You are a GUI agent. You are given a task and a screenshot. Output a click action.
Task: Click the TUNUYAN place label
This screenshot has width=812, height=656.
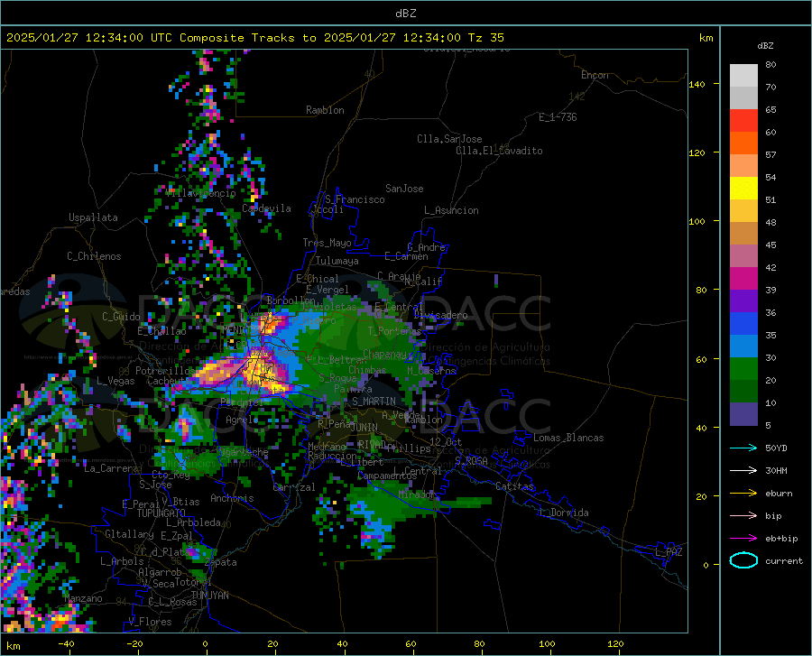click(x=209, y=596)
